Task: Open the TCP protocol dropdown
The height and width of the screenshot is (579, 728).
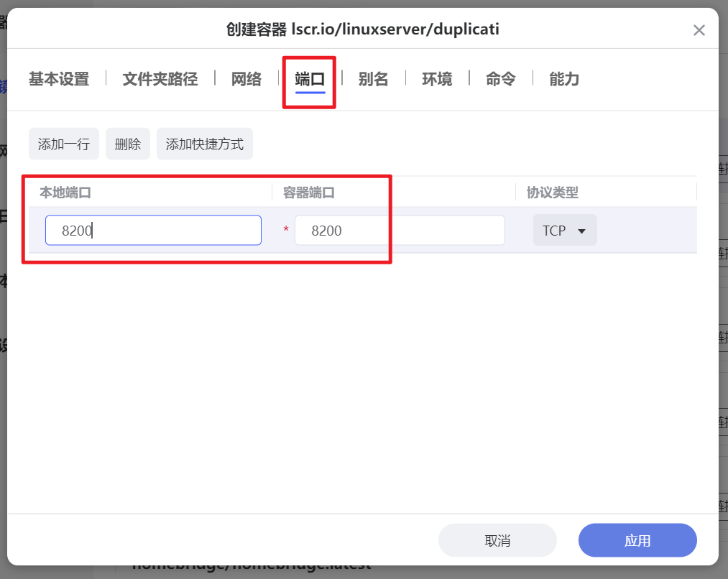Action: pos(564,230)
